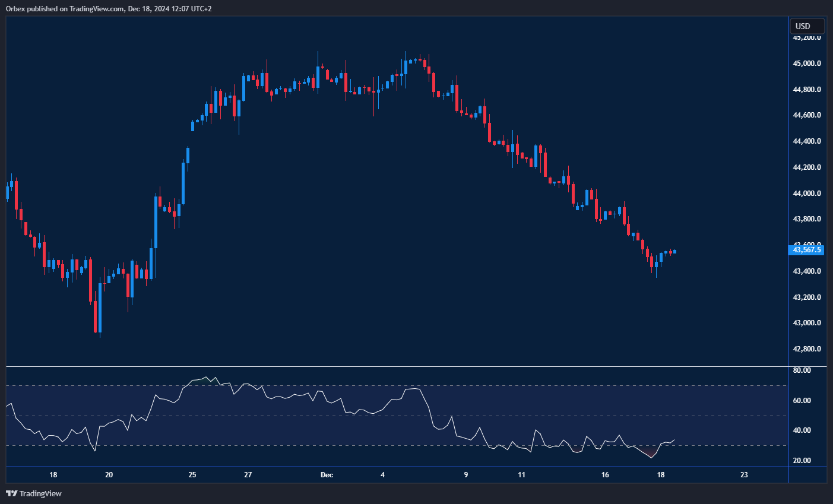Select the 20 date marker on time axis

(109, 475)
